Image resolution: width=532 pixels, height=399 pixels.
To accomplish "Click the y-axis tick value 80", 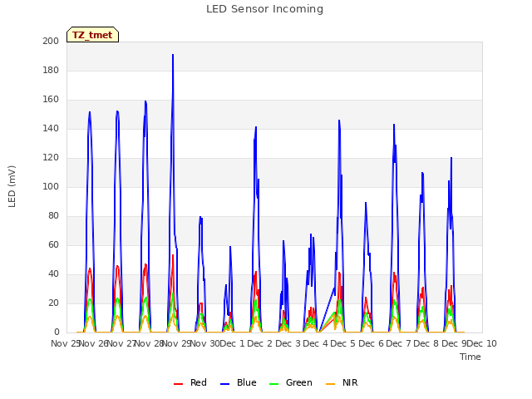I will pos(53,216).
